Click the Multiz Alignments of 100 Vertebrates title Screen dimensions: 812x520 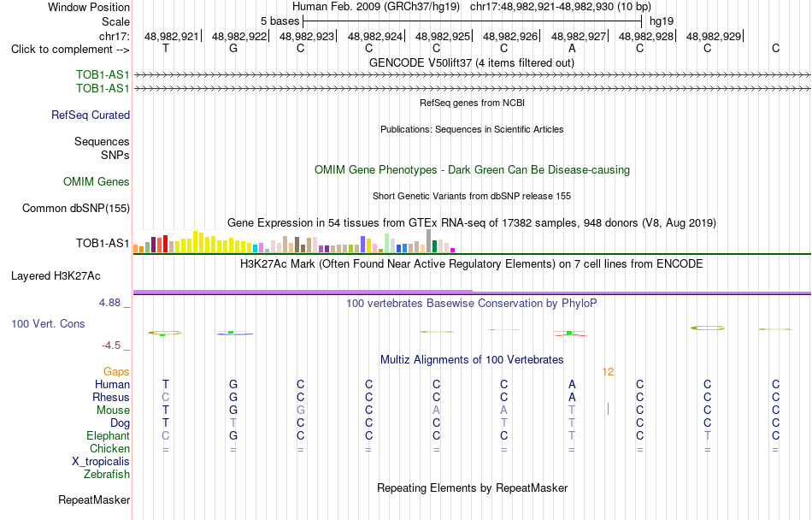[472, 359]
